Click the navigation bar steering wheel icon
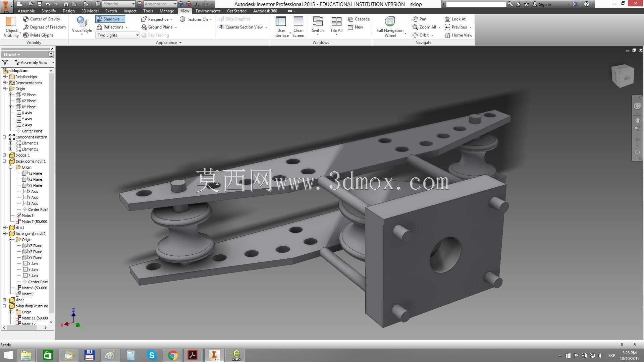644x362 pixels. pyautogui.click(x=637, y=106)
